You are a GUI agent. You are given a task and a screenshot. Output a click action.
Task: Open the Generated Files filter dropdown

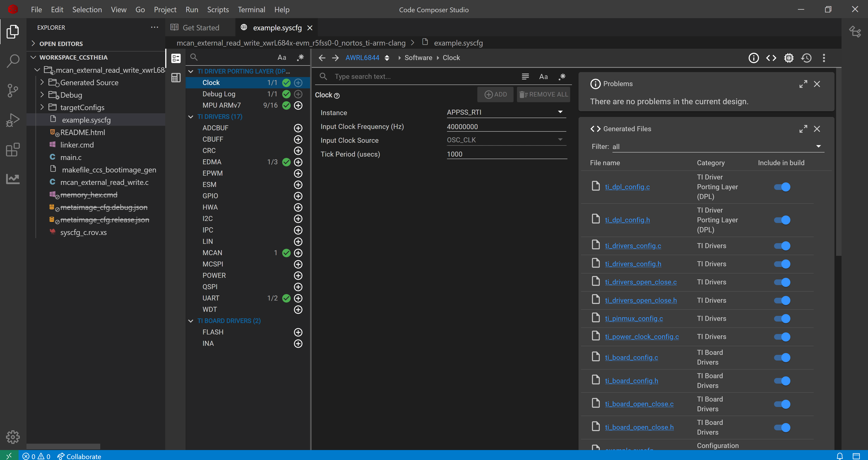pyautogui.click(x=818, y=147)
